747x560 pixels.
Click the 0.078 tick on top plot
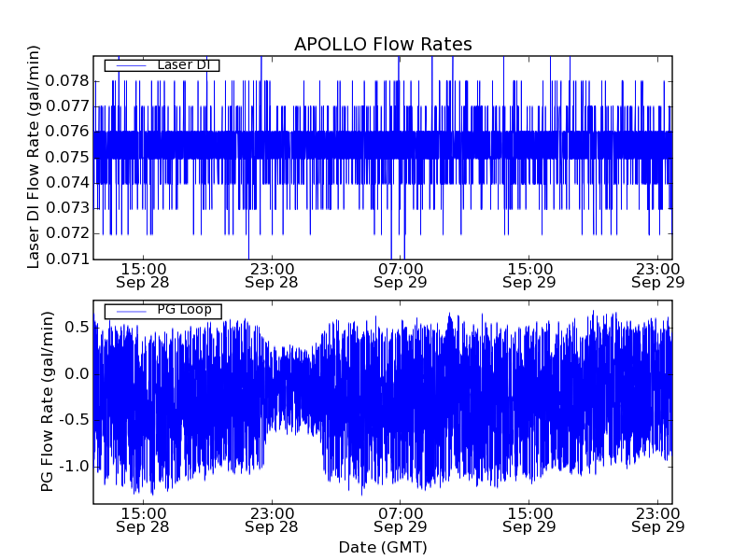[69, 81]
